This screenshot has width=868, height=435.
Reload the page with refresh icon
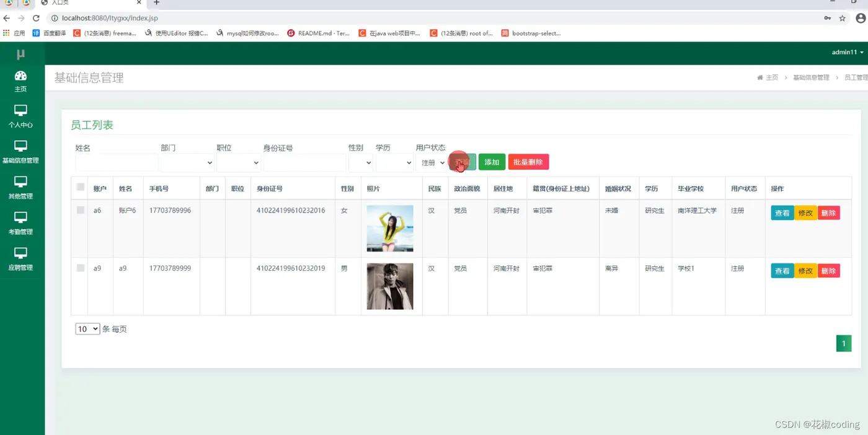click(x=36, y=19)
